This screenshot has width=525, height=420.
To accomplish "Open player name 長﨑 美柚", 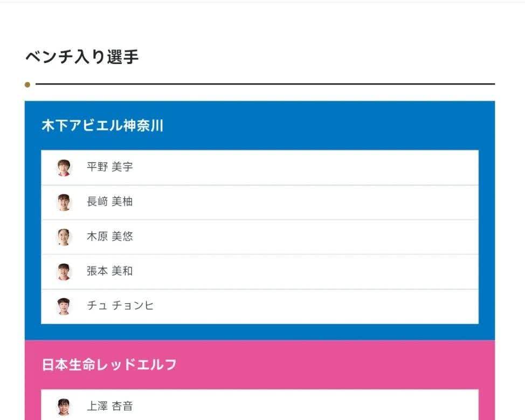I will (110, 201).
